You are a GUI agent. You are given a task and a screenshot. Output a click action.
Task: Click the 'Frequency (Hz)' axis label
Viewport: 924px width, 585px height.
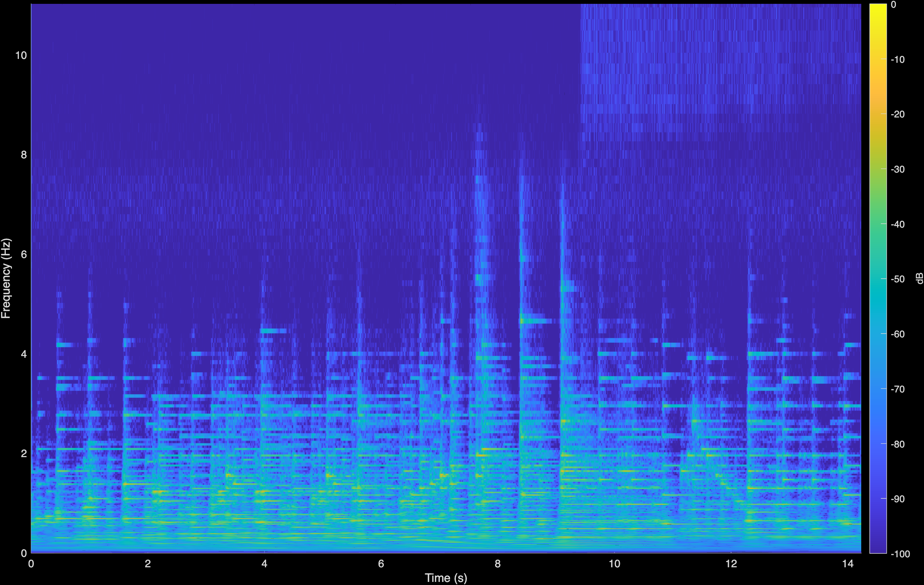pos(6,278)
